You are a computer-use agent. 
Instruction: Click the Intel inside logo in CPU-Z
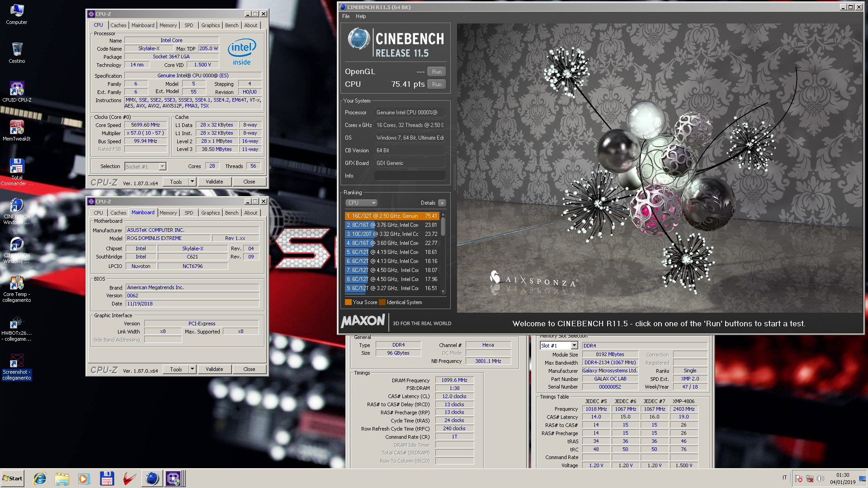pyautogui.click(x=242, y=51)
